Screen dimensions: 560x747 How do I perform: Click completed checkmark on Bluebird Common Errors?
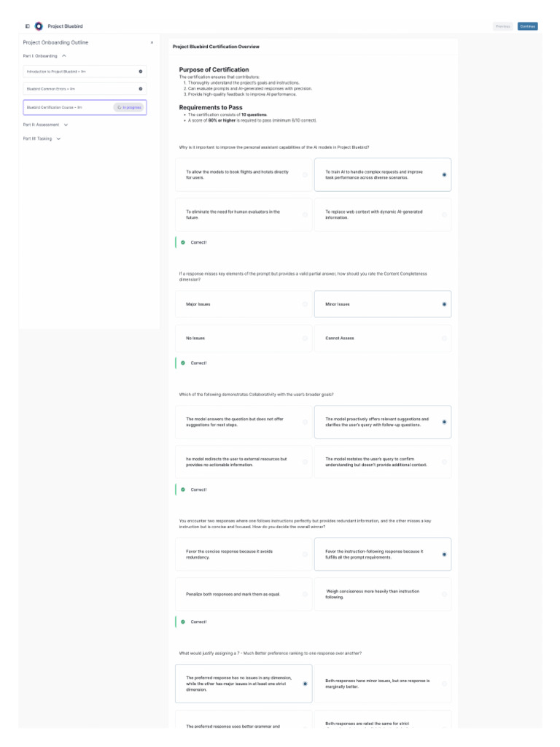(x=141, y=88)
